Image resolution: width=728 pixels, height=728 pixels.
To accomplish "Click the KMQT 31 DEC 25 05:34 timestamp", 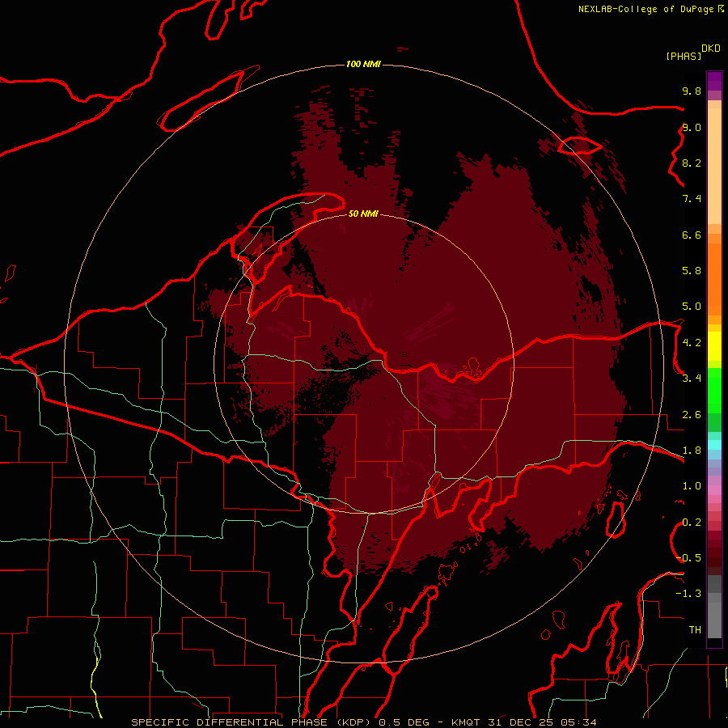I will [524, 722].
